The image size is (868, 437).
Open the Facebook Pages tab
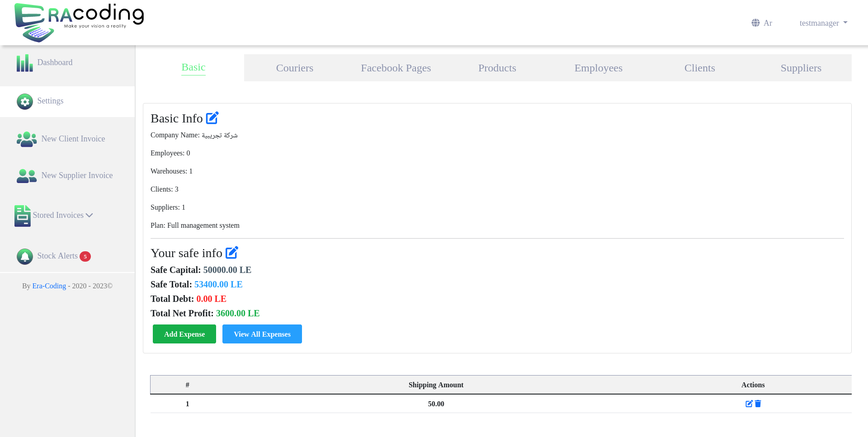point(396,68)
